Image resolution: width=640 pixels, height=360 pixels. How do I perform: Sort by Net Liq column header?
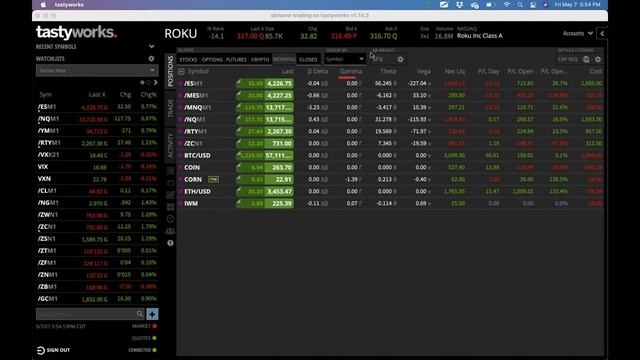[x=455, y=71]
